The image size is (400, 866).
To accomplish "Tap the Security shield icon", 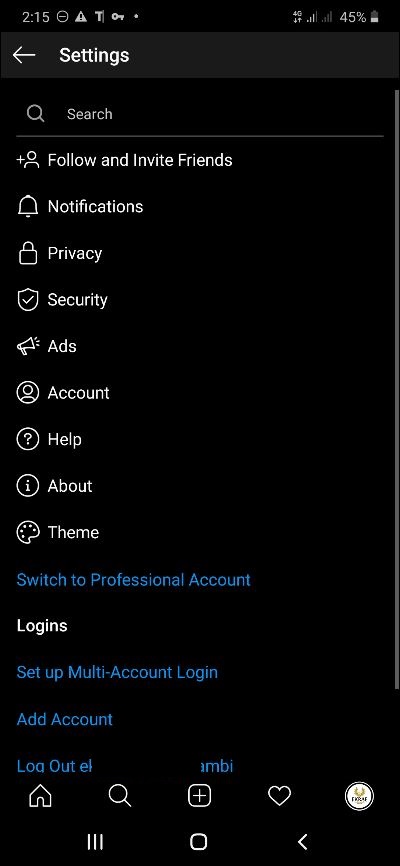I will click(x=28, y=300).
